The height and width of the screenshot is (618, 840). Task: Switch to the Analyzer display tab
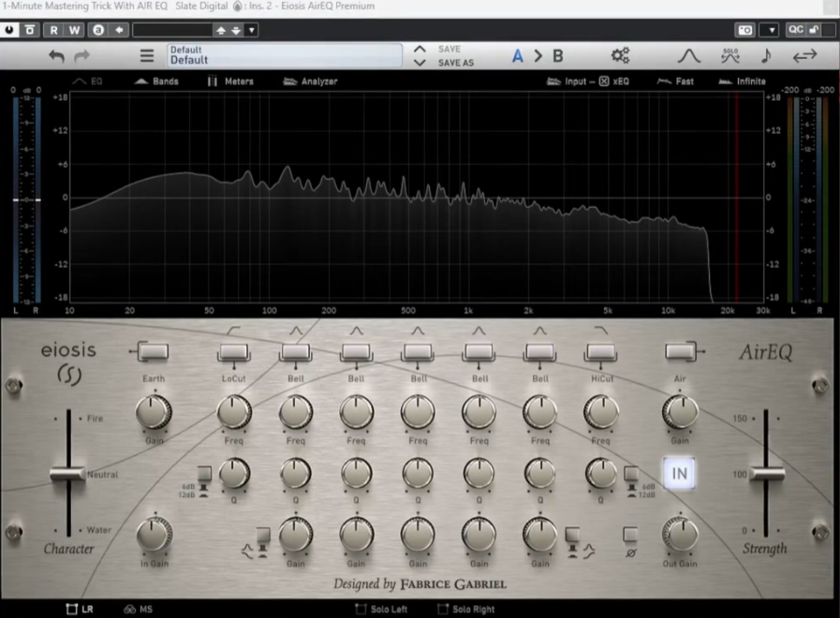310,81
